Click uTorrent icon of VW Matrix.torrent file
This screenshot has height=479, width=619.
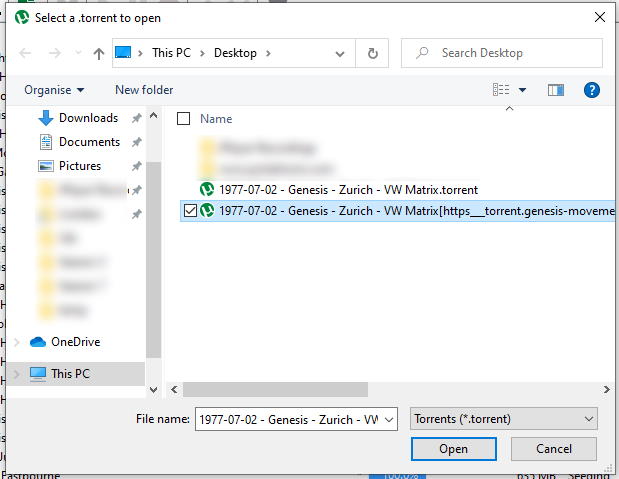tap(207, 190)
